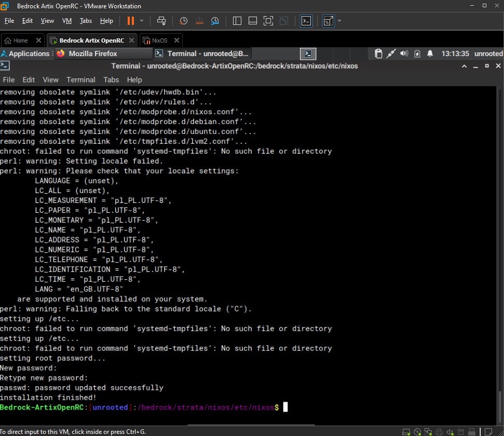504x436 pixels.
Task: Open the power options dropdown arrow
Action: tap(141, 21)
